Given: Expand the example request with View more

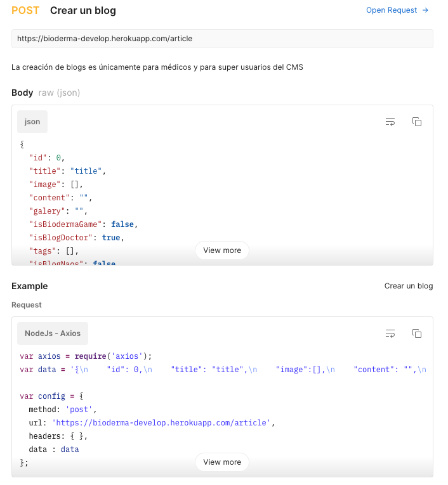Looking at the screenshot, I should click(222, 462).
